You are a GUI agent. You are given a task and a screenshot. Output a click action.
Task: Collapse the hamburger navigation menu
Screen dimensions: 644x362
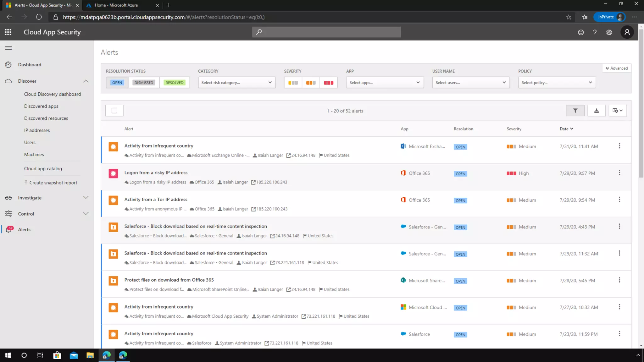point(8,48)
